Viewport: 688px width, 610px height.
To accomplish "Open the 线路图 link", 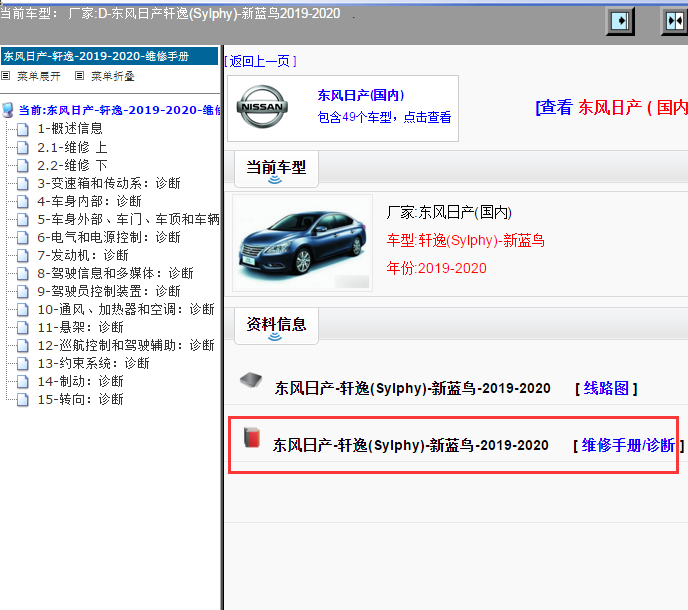I will click(x=606, y=388).
